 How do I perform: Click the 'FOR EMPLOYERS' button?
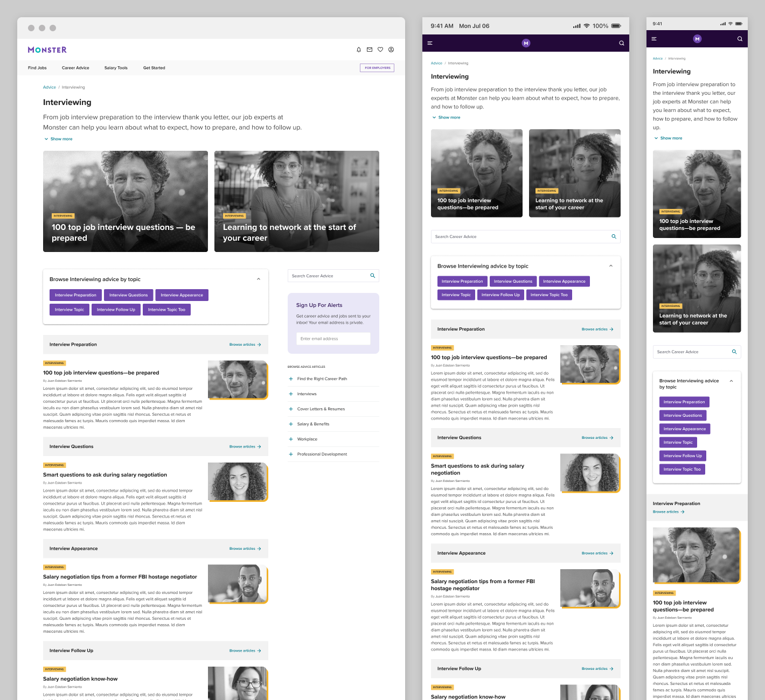point(377,68)
